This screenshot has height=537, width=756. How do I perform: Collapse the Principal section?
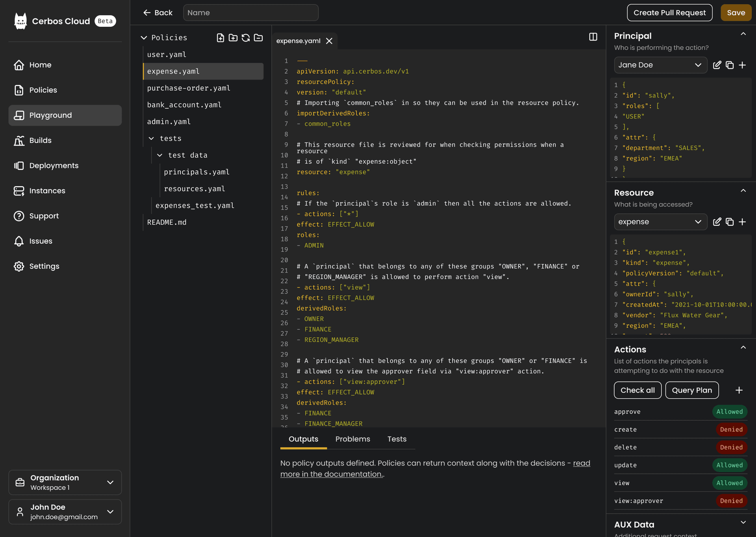tap(743, 34)
